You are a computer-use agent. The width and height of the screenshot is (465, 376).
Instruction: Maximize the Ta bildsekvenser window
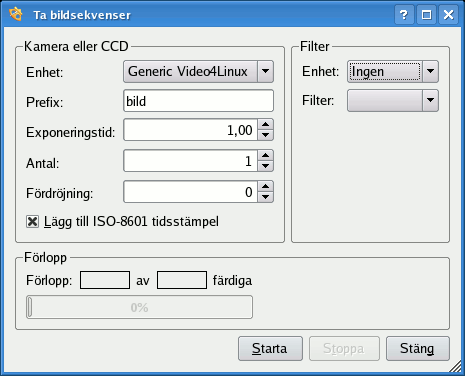pos(426,15)
